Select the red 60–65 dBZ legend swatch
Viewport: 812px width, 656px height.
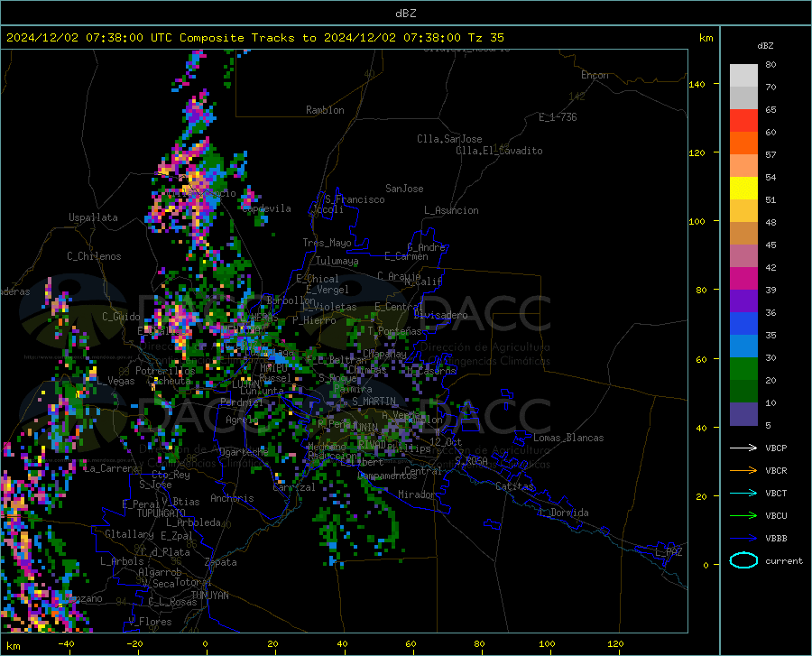[x=743, y=121]
